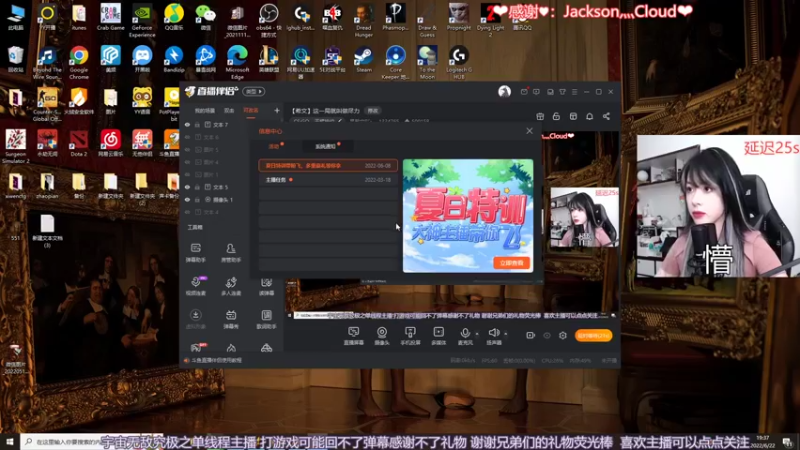This screenshot has height=450, width=800.
Task: Show the 图片 4 layer via eye icon
Action: pyautogui.click(x=187, y=162)
